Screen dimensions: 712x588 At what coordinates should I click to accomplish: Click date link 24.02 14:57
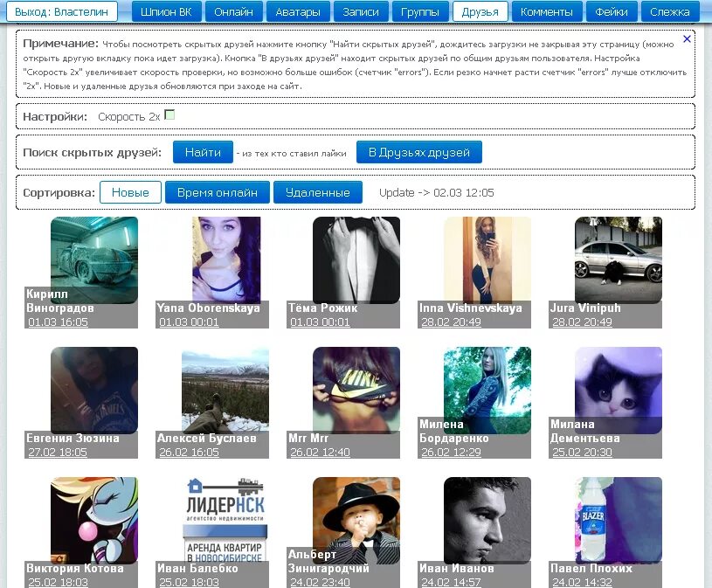451,582
